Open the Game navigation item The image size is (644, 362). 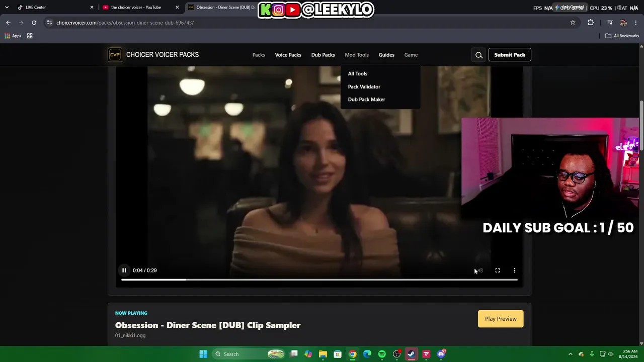[x=411, y=55]
